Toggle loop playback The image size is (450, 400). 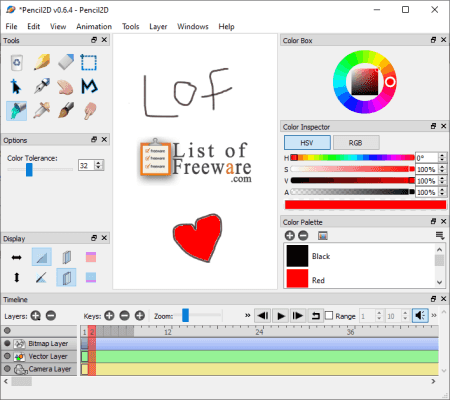pyautogui.click(x=315, y=316)
